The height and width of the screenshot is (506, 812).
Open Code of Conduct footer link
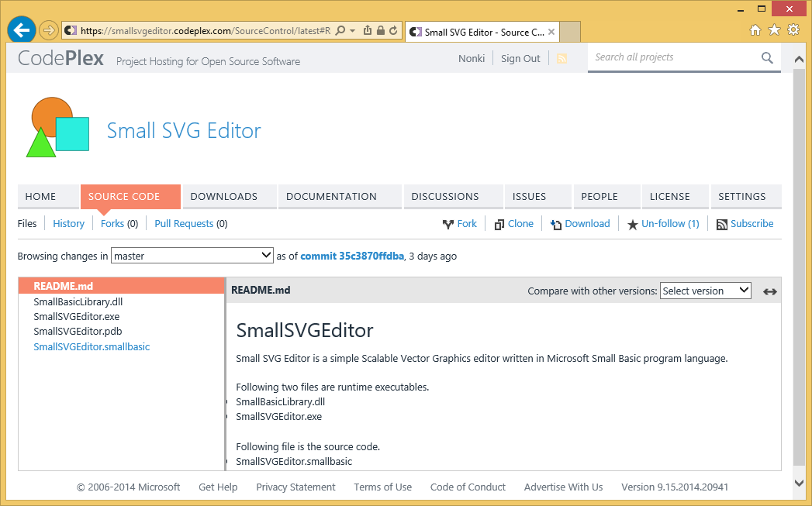pos(468,487)
